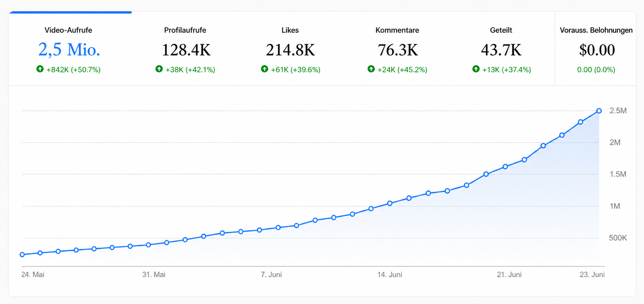
Task: Select the data point directly above 14. Juni
Action: (x=390, y=203)
